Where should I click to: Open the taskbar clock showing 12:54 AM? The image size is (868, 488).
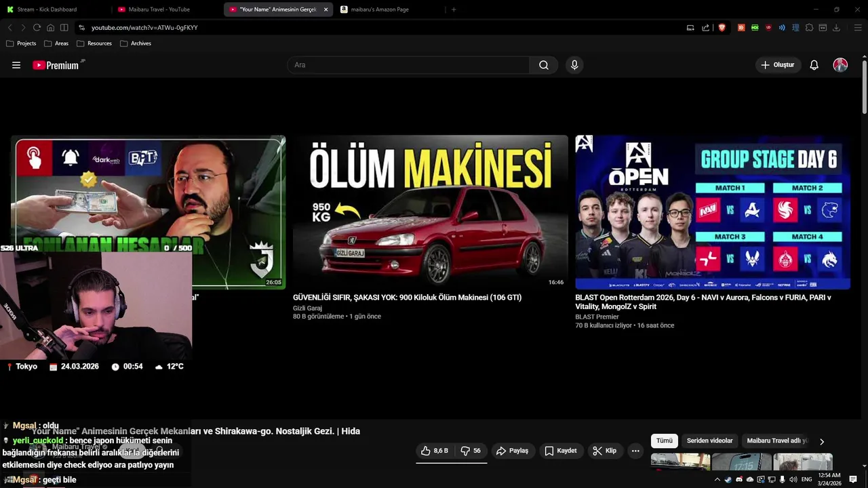[x=829, y=479]
